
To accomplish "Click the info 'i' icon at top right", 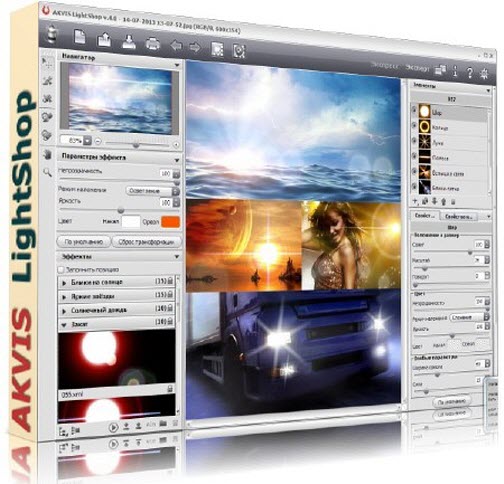I will click(x=455, y=71).
